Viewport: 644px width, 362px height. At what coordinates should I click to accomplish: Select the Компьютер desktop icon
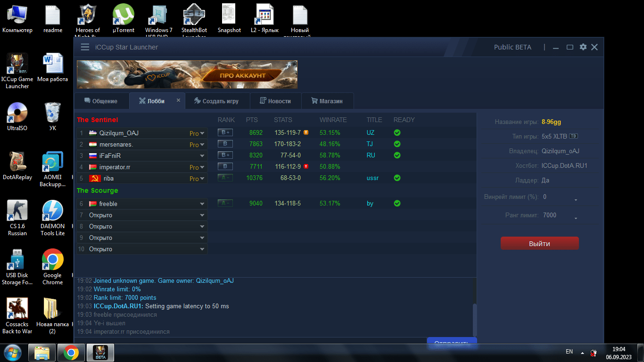coord(17,19)
